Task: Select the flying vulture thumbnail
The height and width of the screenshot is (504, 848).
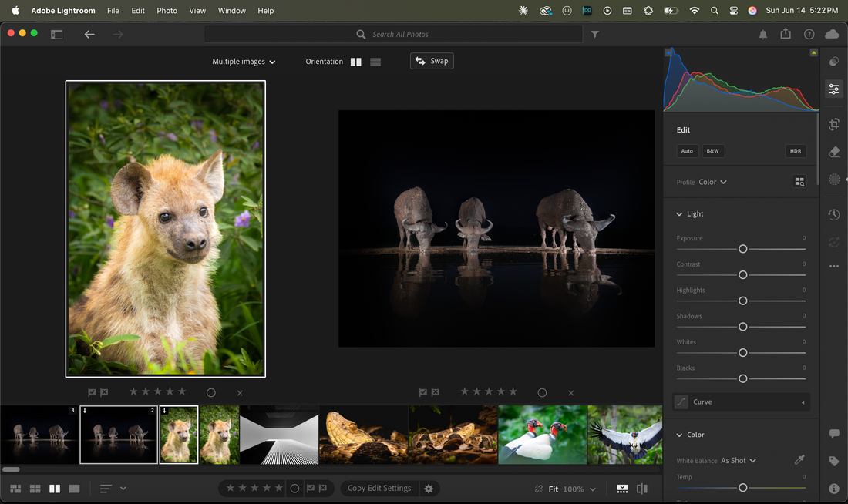Action: pyautogui.click(x=624, y=435)
